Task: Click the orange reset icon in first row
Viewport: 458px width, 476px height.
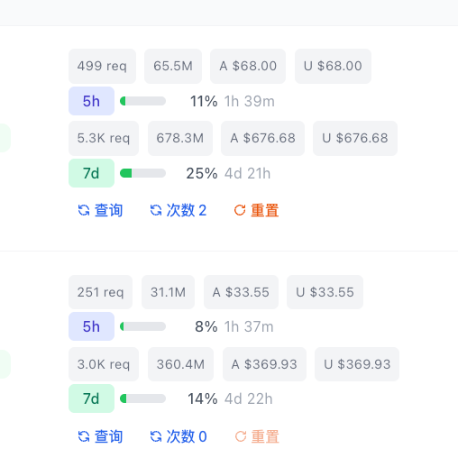Action: click(x=240, y=210)
